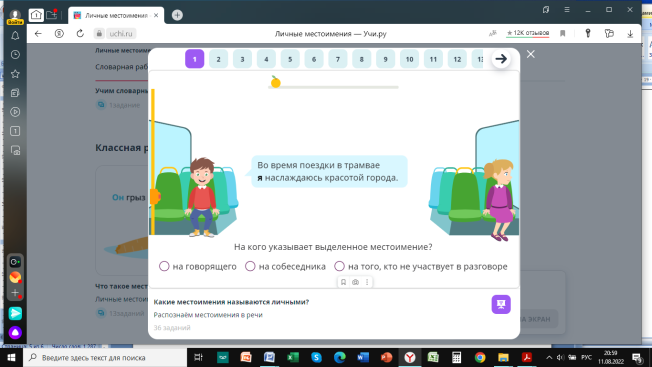The height and width of the screenshot is (367, 652).
Task: Click the camera icon under the answers
Action: click(x=356, y=282)
